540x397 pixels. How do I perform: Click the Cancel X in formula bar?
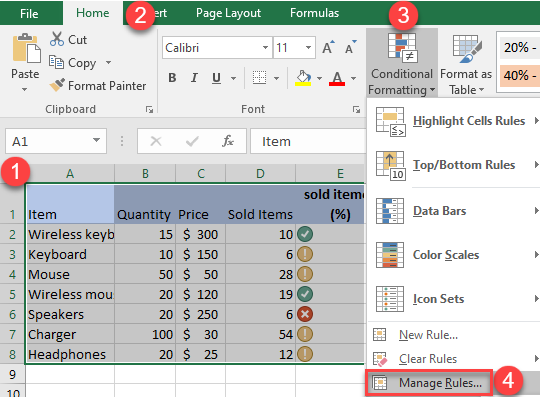(156, 141)
